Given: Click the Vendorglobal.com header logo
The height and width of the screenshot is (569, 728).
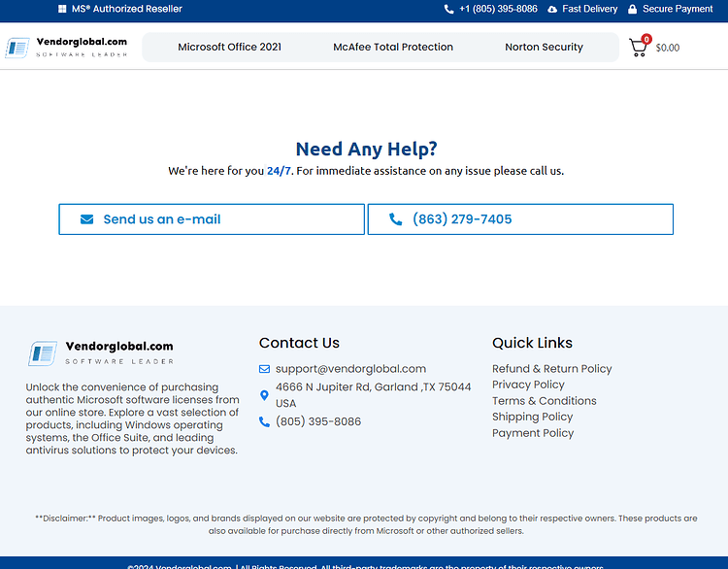Looking at the screenshot, I should [x=66, y=47].
